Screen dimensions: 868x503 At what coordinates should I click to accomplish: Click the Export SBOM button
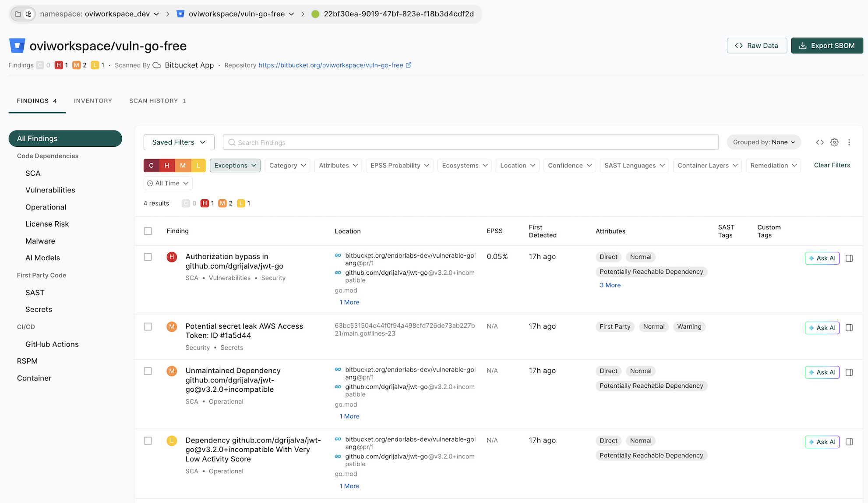pyautogui.click(x=827, y=46)
